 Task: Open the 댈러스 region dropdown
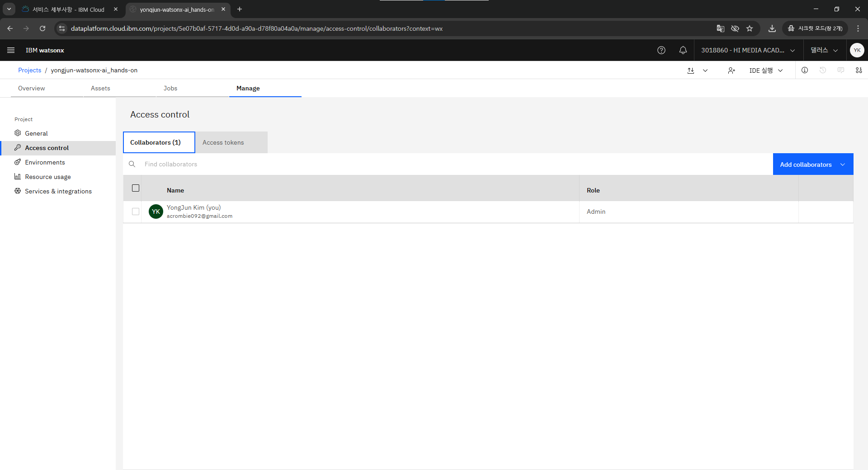click(824, 50)
